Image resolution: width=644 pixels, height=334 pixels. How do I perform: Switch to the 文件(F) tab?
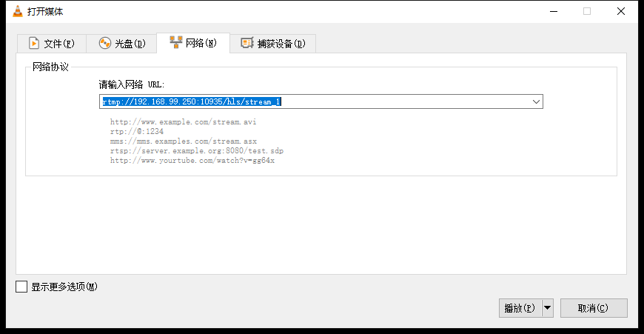pyautogui.click(x=52, y=43)
